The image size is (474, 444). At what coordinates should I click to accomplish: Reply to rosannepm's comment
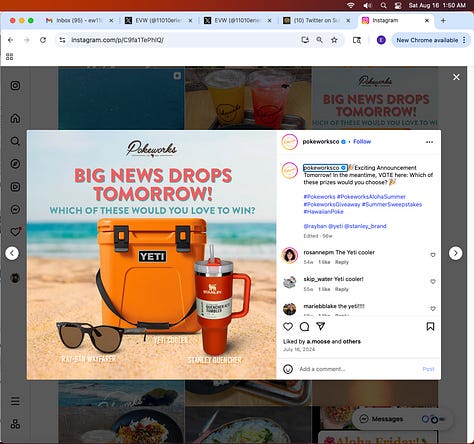click(x=342, y=262)
